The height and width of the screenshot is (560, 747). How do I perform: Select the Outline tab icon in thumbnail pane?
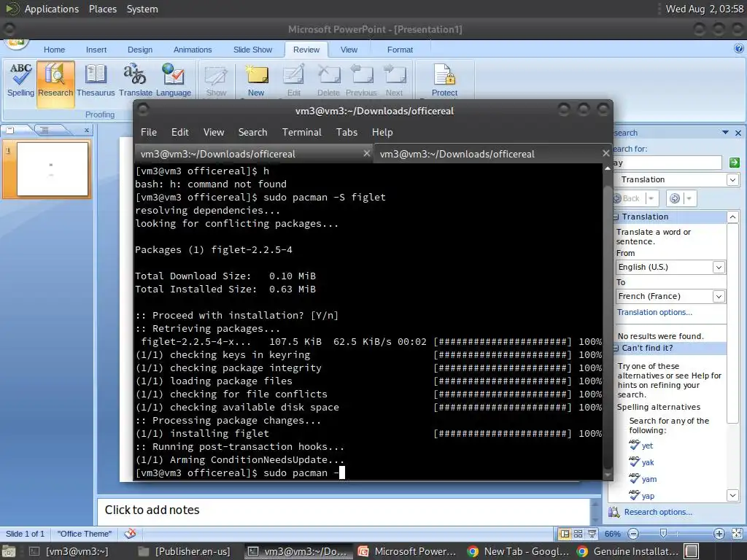pyautogui.click(x=44, y=130)
